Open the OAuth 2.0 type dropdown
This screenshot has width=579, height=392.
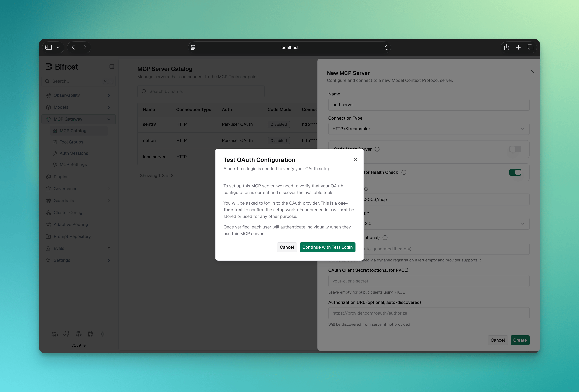point(446,224)
